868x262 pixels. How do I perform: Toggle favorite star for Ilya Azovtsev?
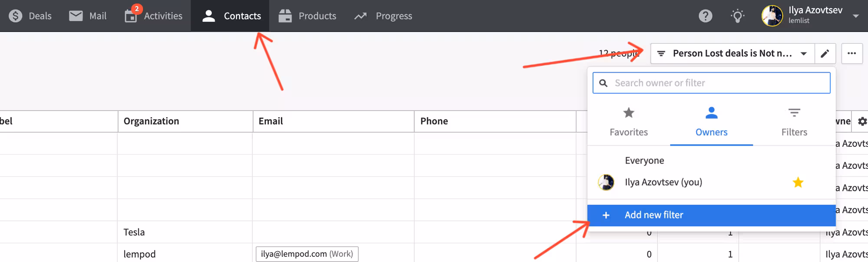pos(798,183)
